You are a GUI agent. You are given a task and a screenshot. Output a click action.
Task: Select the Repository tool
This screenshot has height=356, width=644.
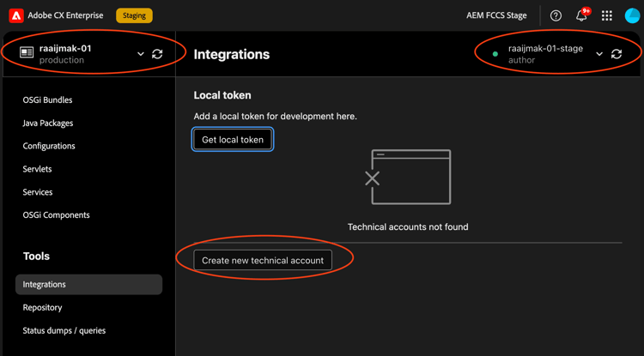coord(42,308)
